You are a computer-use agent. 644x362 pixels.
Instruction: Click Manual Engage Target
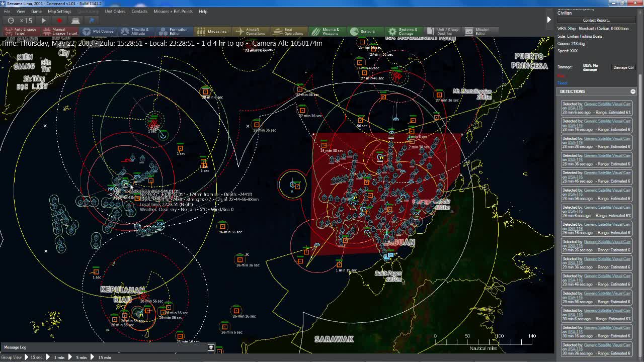point(59,31)
